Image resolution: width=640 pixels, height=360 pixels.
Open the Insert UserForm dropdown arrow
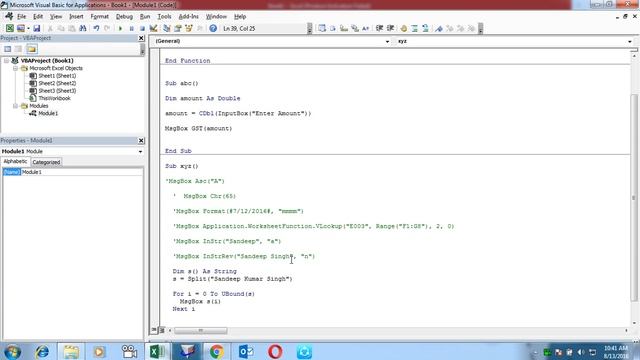pyautogui.click(x=28, y=28)
